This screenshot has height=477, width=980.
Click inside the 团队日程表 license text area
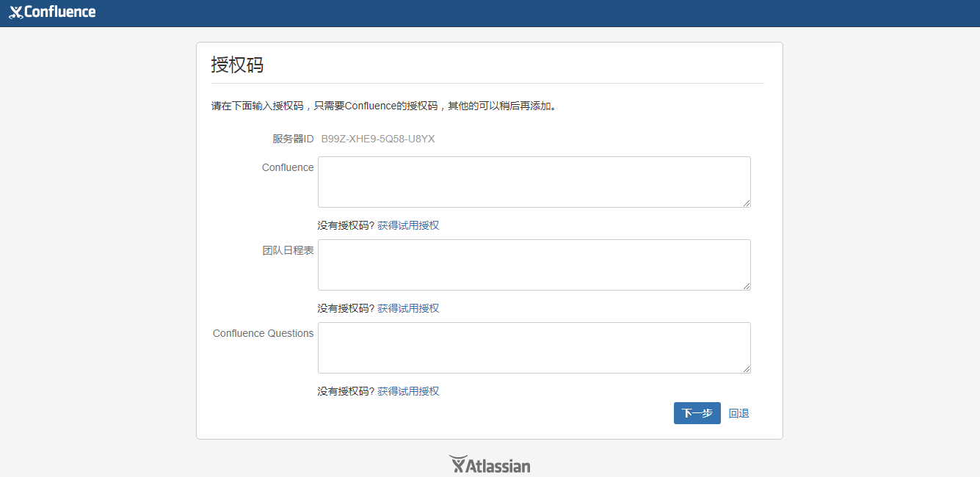coord(534,264)
